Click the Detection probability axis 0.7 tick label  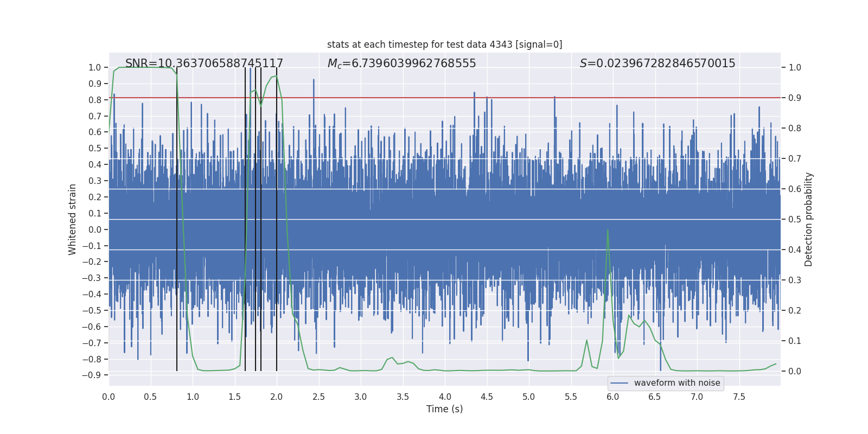(x=795, y=159)
